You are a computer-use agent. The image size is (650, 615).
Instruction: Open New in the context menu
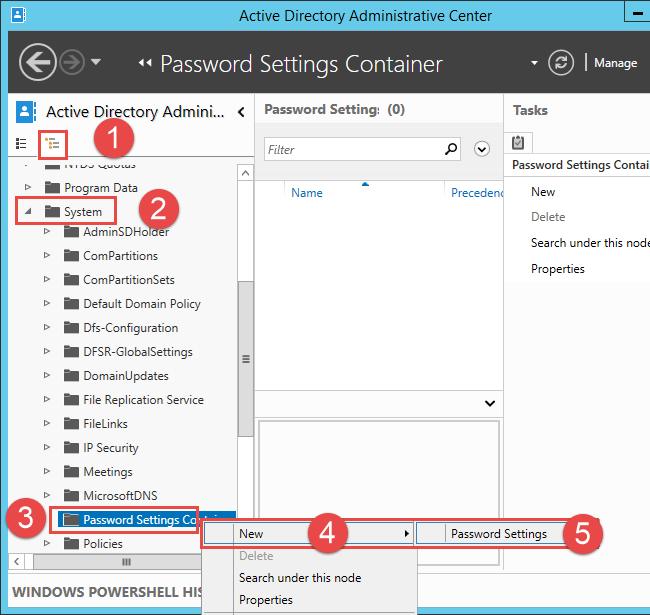[x=308, y=534]
